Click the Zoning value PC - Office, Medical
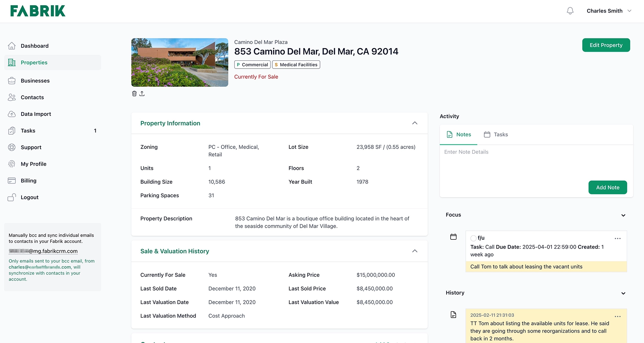This screenshot has width=644, height=343. pyautogui.click(x=234, y=151)
